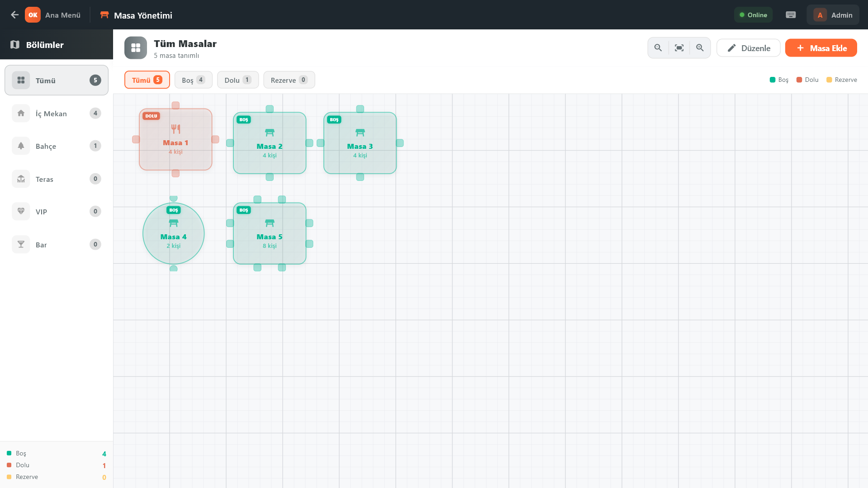Viewport: 868px width, 488px height.
Task: Select the occupied Masa 1 table
Action: coord(175,139)
